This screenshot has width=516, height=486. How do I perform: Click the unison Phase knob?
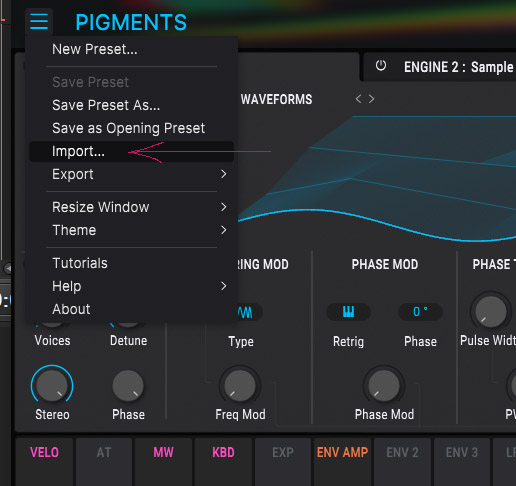pos(128,386)
